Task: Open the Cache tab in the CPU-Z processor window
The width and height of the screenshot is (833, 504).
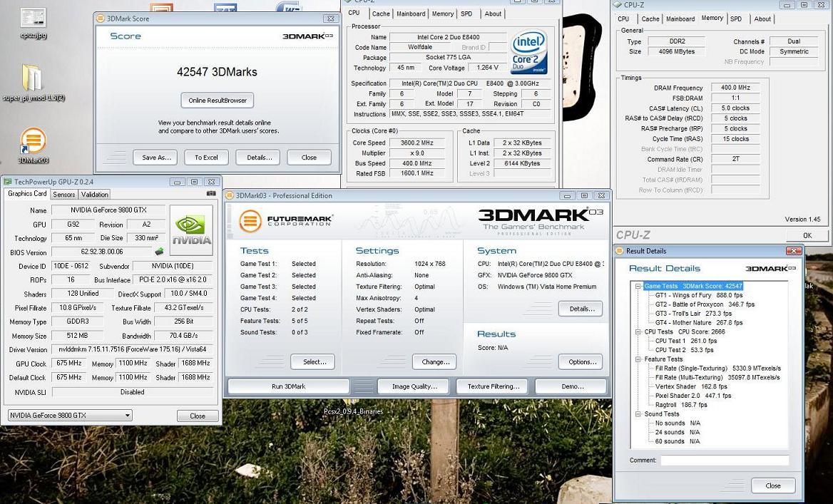Action: pos(381,14)
